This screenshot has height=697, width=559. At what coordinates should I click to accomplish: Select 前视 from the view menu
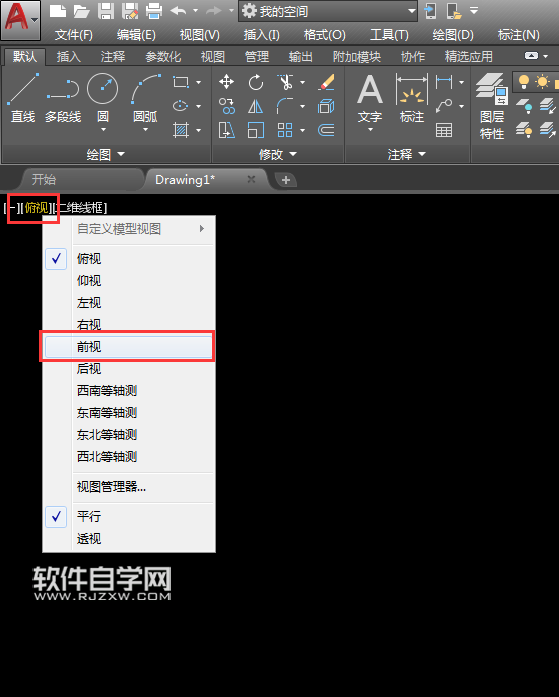coord(129,347)
